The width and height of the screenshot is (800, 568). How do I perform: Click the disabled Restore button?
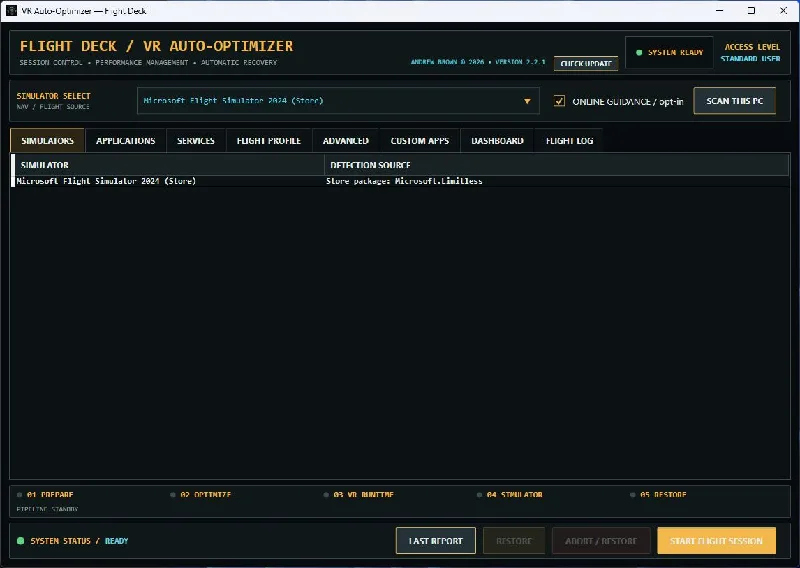coord(514,540)
